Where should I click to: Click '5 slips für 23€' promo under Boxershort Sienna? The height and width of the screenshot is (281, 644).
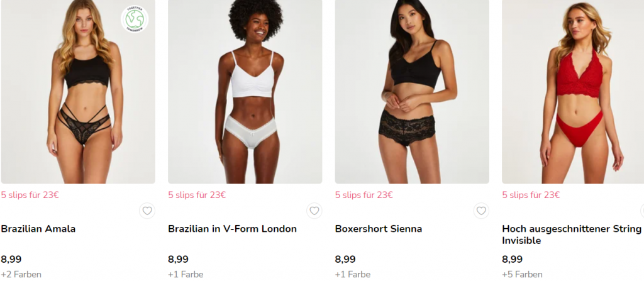(x=364, y=195)
